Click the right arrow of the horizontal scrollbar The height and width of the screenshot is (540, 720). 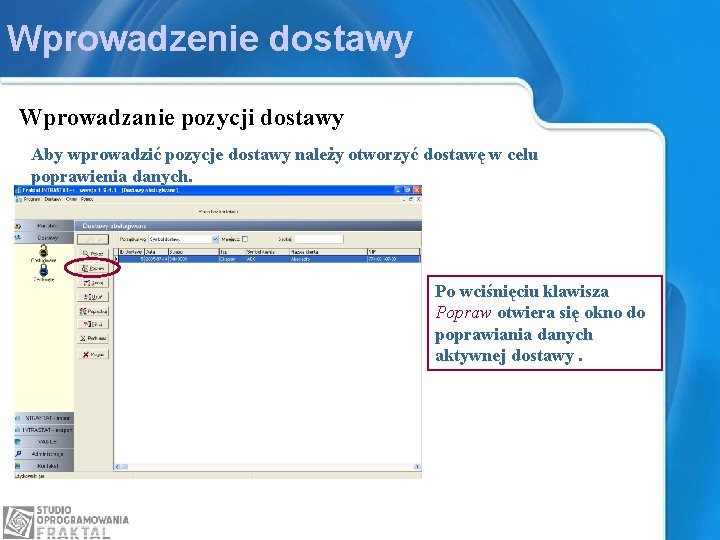point(417,467)
